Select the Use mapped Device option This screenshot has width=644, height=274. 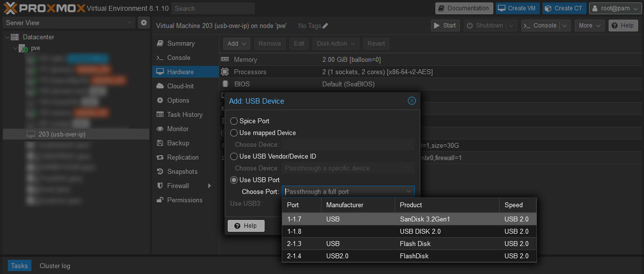234,133
